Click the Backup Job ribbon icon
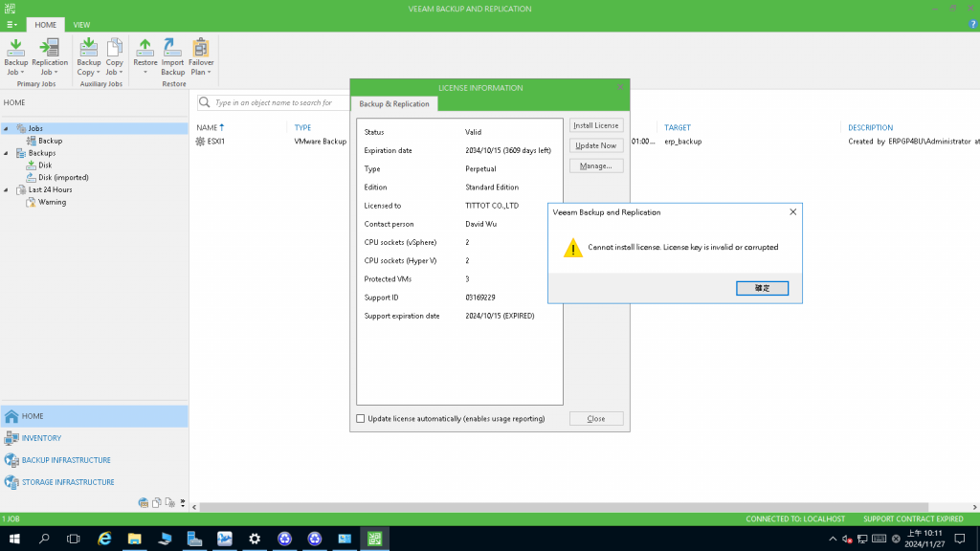 coord(15,56)
